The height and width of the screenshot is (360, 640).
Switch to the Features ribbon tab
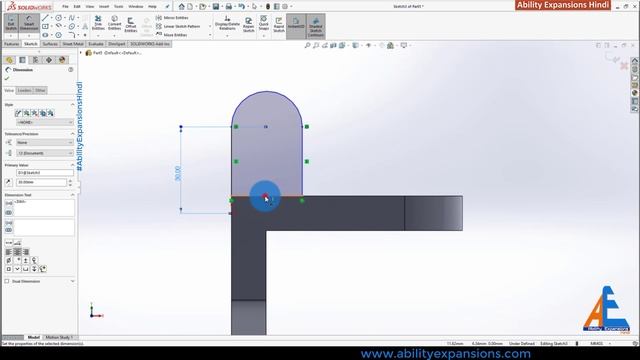click(x=11, y=44)
